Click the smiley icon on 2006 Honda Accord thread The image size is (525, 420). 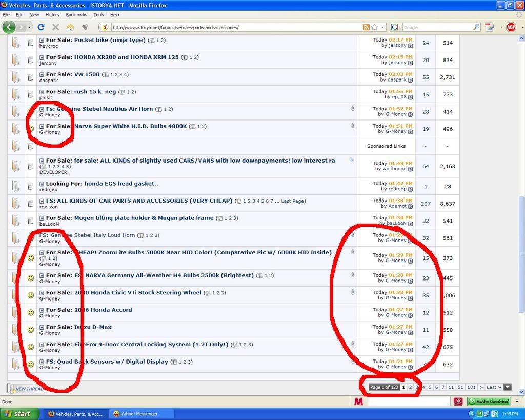(x=30, y=312)
